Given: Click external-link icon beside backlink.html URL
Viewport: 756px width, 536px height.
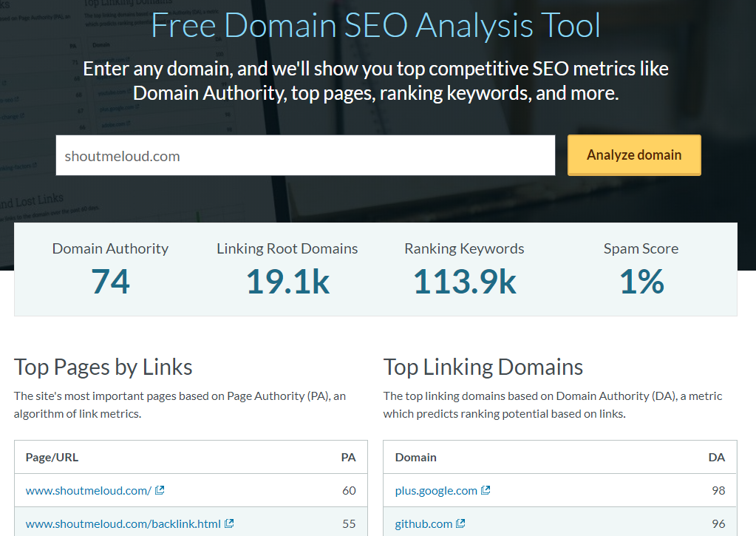Looking at the screenshot, I should [229, 523].
